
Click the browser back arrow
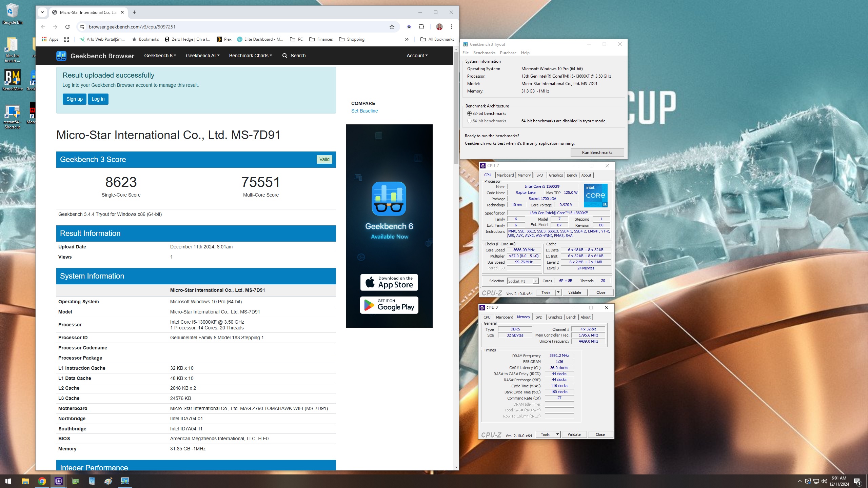(x=43, y=27)
